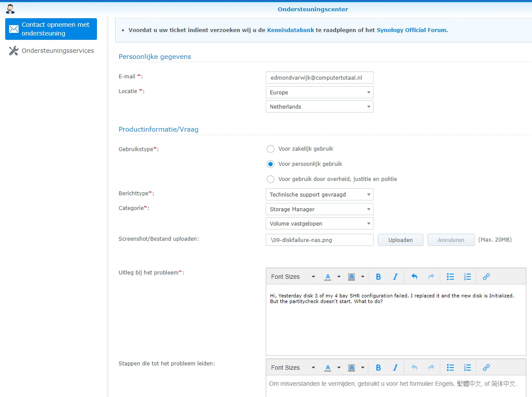The height and width of the screenshot is (397, 532).
Task: Toggle bold in the problem explanation editor
Action: 378,277
